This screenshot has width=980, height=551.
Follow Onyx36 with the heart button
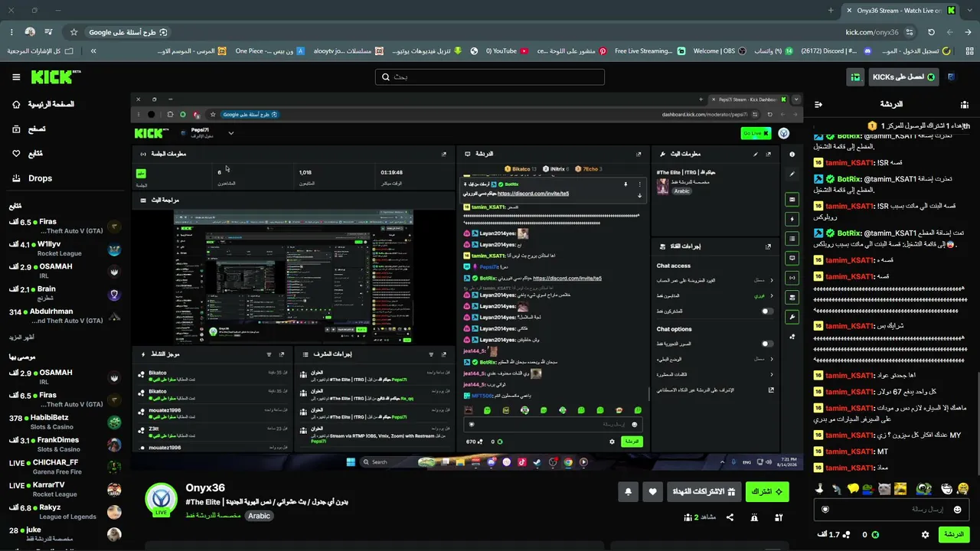point(652,491)
